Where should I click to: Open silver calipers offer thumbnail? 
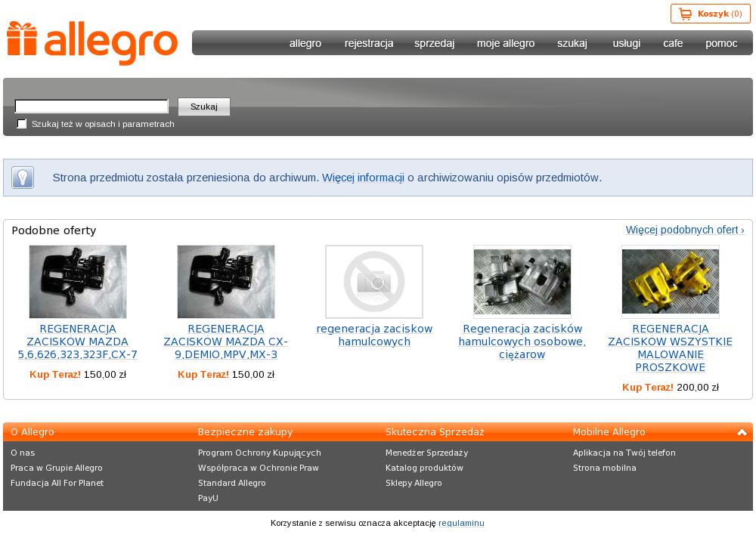coord(522,282)
